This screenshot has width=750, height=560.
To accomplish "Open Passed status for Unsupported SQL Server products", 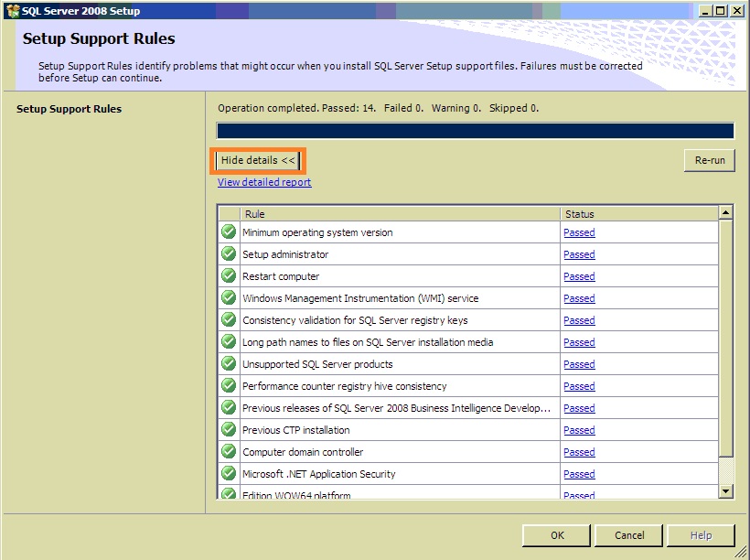I will coord(579,365).
